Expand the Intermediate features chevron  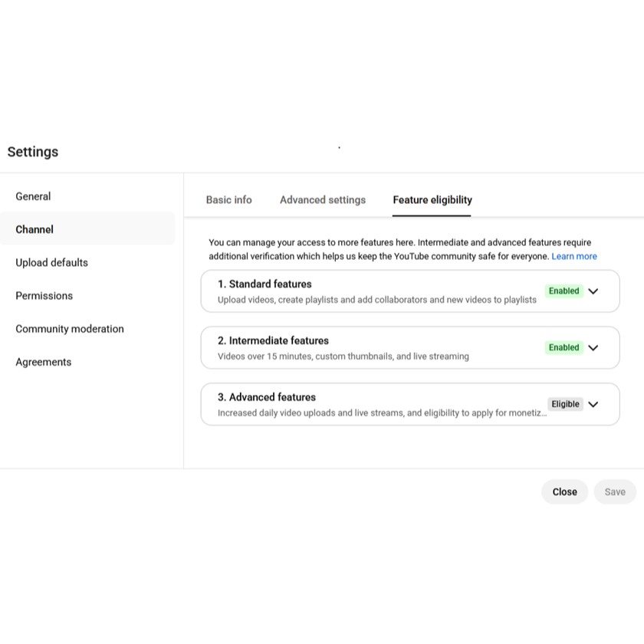pos(593,348)
